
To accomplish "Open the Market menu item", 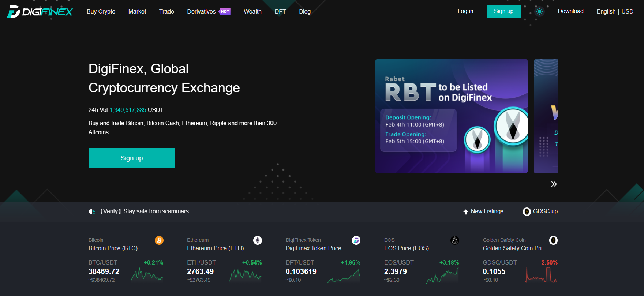I will pyautogui.click(x=137, y=11).
